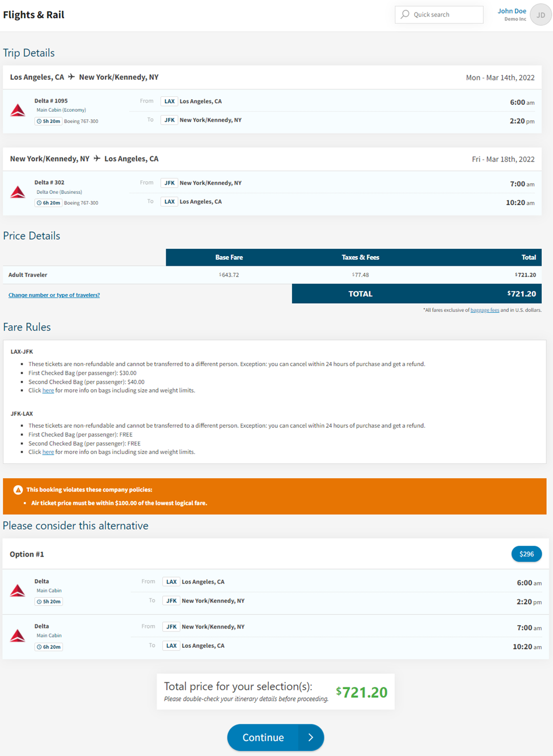
Task: Click the airplane icon after Los Angeles, CA heading
Action: pos(71,77)
